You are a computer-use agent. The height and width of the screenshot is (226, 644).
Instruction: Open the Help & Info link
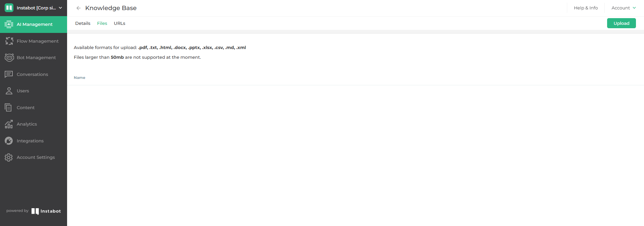(586, 8)
